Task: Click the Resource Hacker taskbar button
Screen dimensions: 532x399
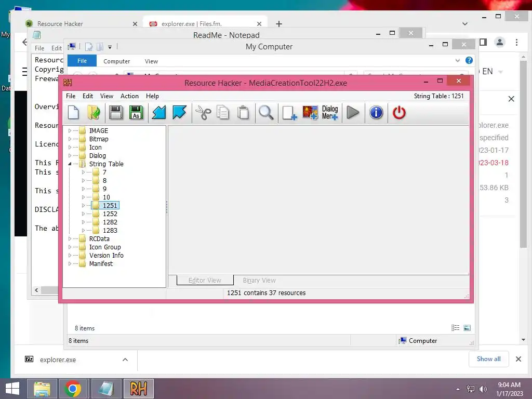Action: point(138,389)
